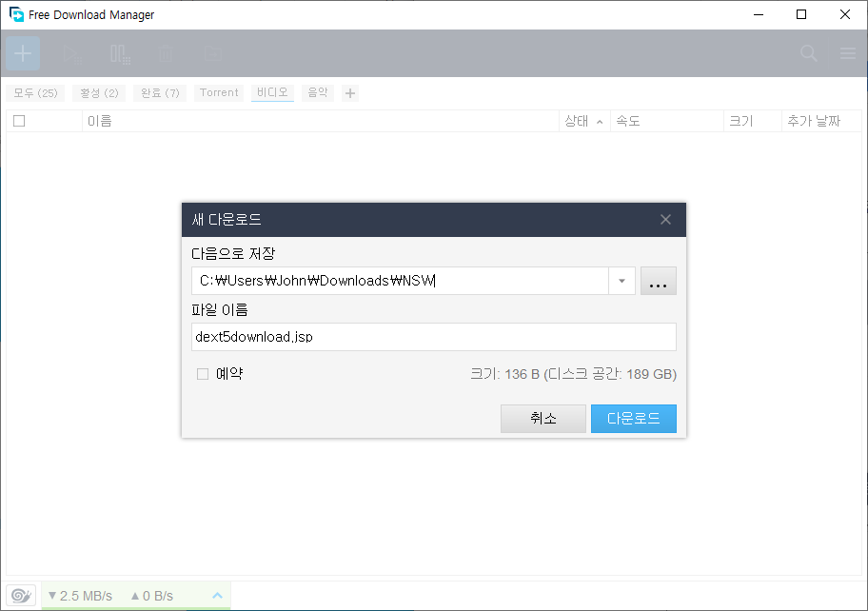Open the Torrent tab
The width and height of the screenshot is (868, 611).
click(219, 93)
